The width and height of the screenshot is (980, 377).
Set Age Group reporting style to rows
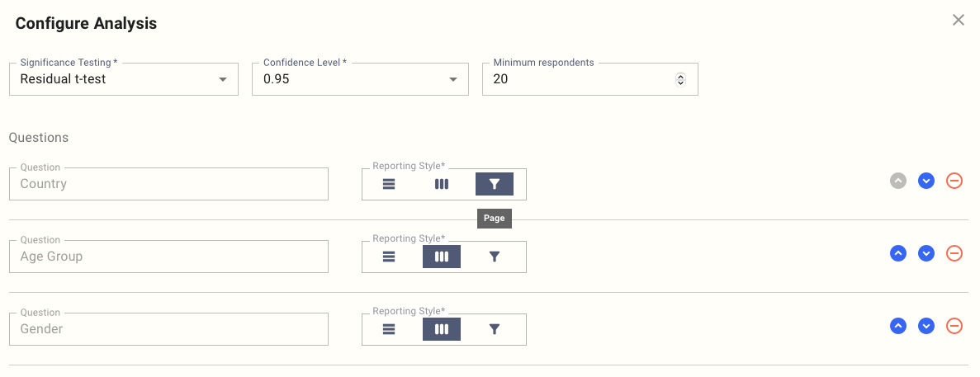pos(389,257)
